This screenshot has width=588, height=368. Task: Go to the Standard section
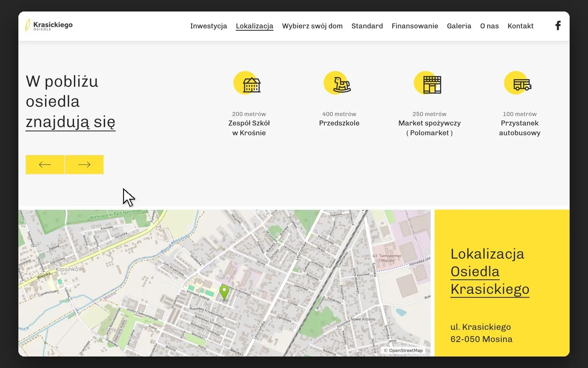367,26
